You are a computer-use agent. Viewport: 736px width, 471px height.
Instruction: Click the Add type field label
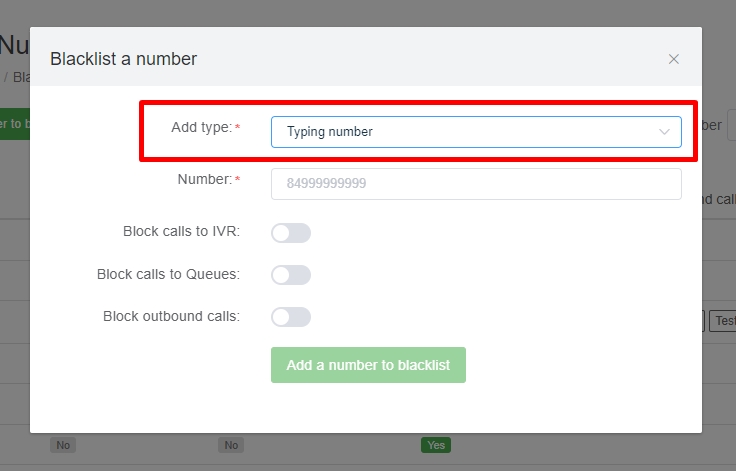pyautogui.click(x=201, y=128)
